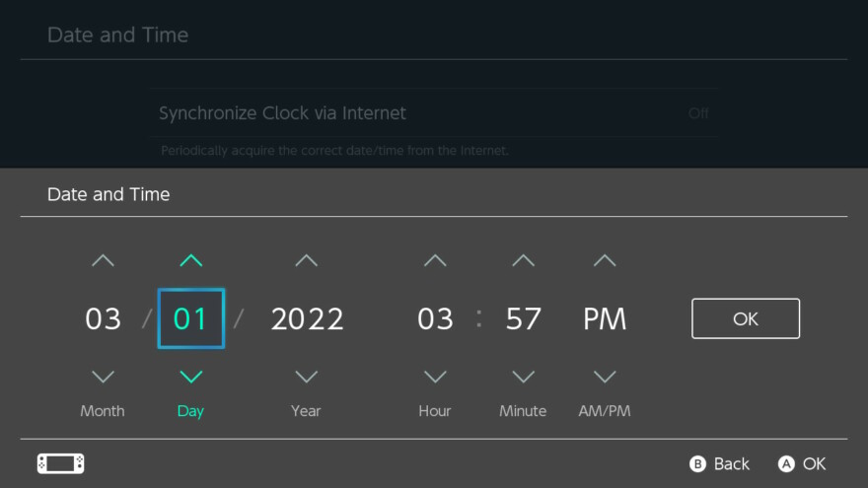Increment minutes with the up chevron
Viewport: 868px width, 488px height.
point(523,260)
